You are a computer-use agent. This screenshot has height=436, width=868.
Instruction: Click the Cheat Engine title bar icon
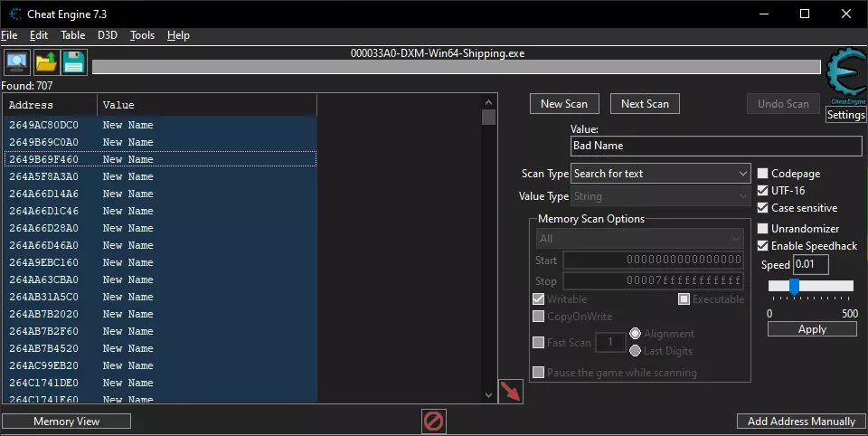pyautogui.click(x=15, y=14)
